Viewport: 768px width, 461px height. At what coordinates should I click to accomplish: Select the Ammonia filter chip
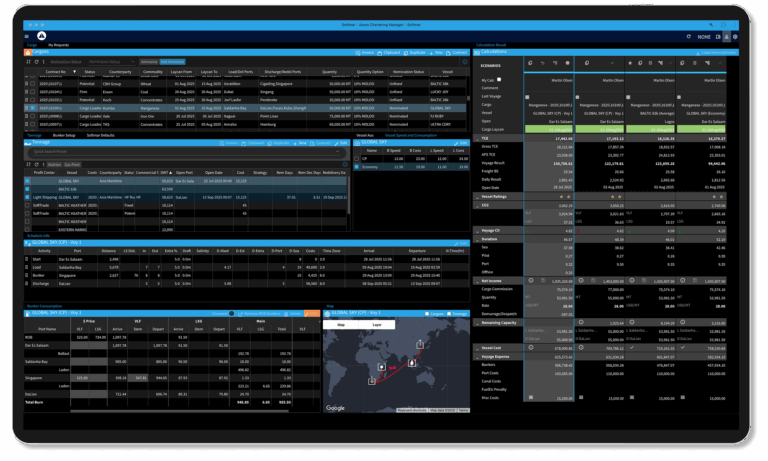point(149,62)
